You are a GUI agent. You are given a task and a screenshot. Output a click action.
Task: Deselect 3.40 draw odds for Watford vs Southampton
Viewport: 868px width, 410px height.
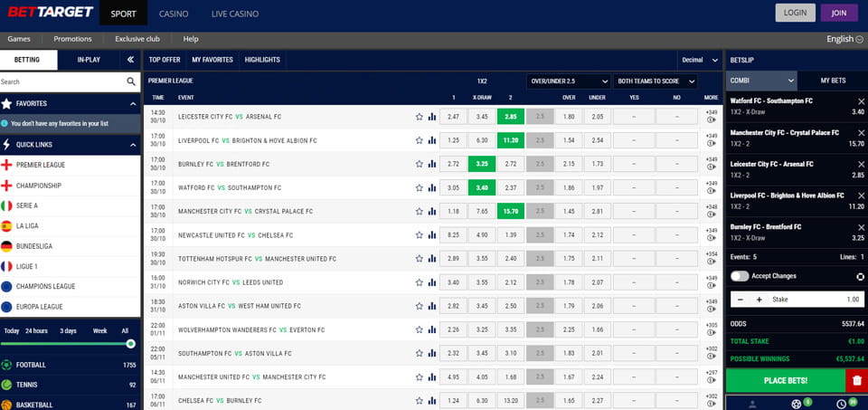click(x=482, y=188)
